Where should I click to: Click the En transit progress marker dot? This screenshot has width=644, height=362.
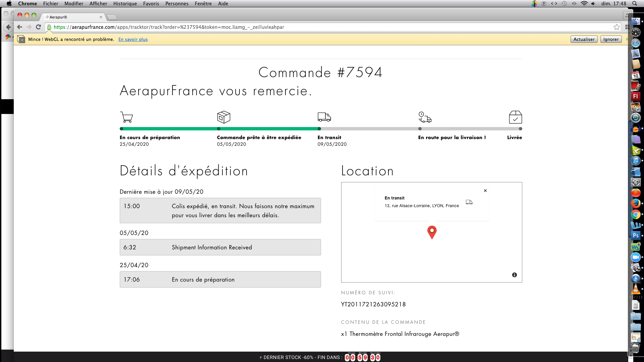click(x=319, y=129)
